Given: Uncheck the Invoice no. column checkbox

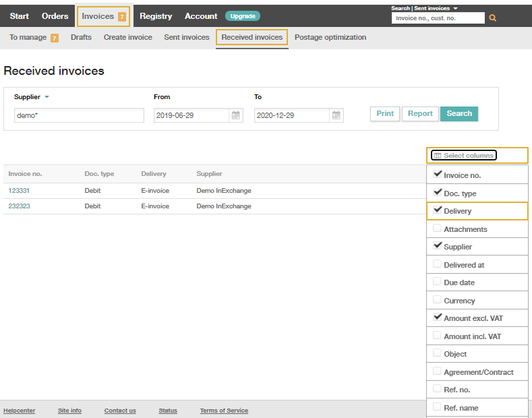Looking at the screenshot, I should (x=438, y=175).
